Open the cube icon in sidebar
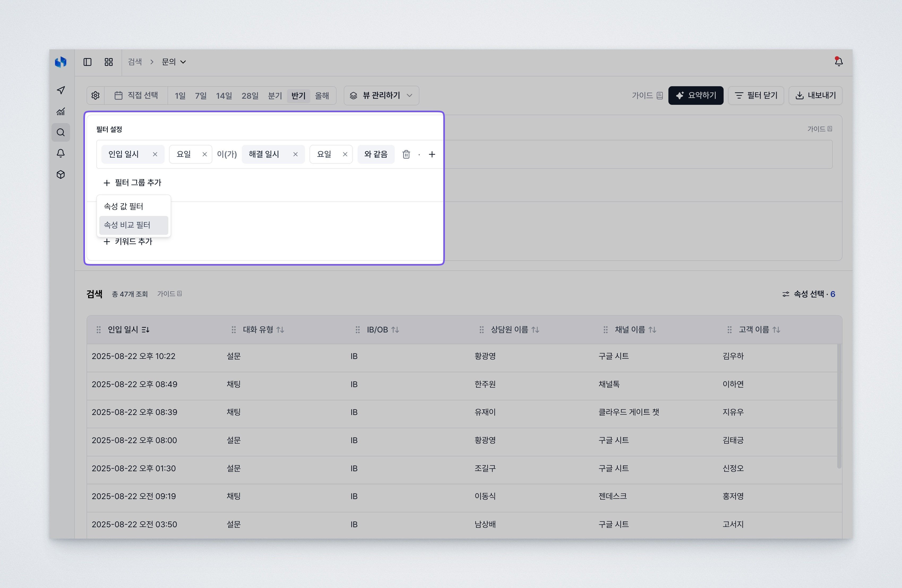Viewport: 902px width, 588px height. [x=61, y=175]
